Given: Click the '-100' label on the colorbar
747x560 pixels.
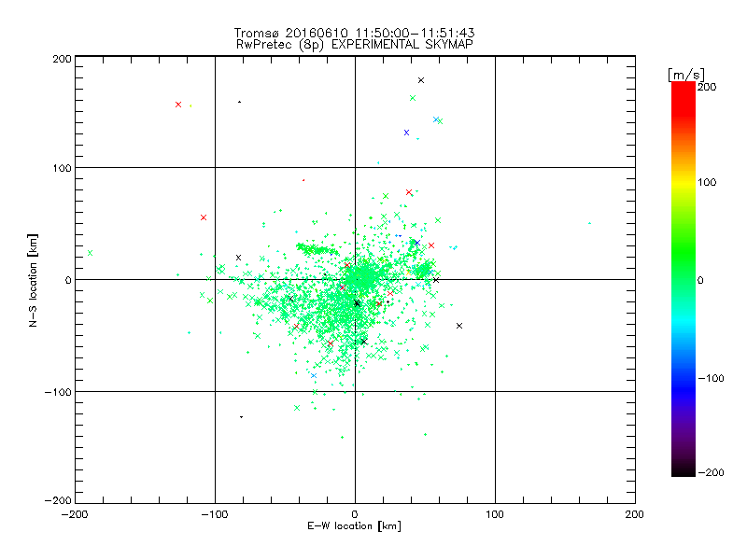Looking at the screenshot, I should point(711,378).
